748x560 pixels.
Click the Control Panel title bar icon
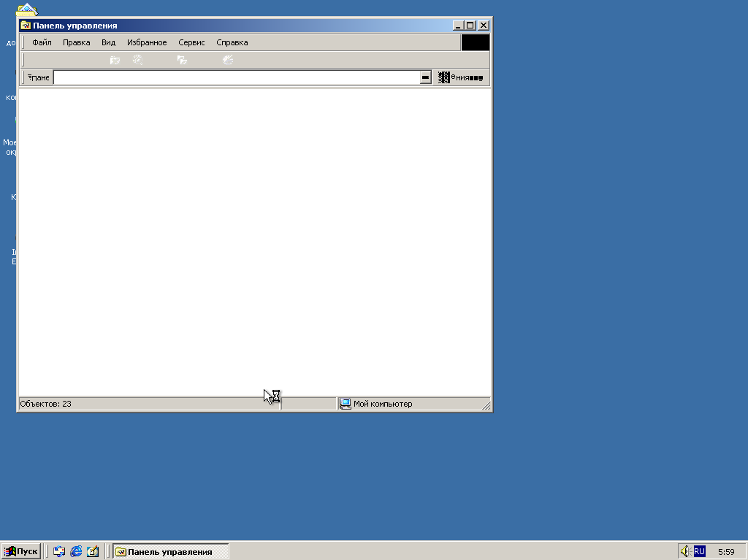[26, 26]
